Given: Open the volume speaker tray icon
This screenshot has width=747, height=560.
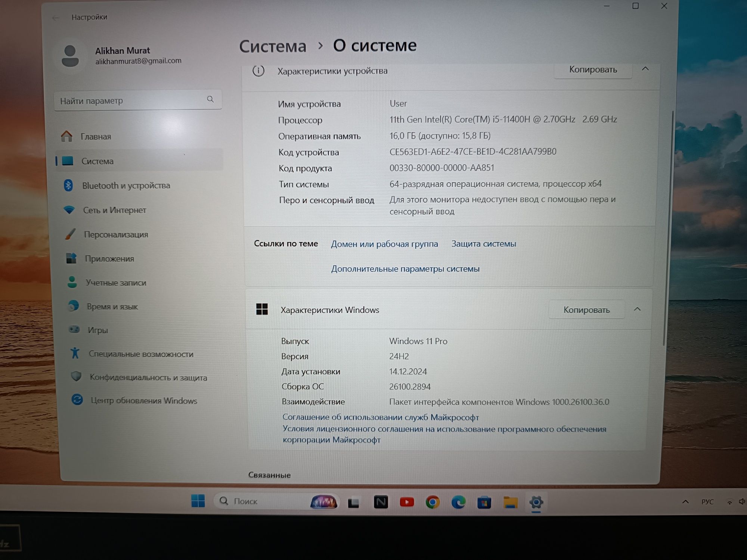Looking at the screenshot, I should coord(742,502).
